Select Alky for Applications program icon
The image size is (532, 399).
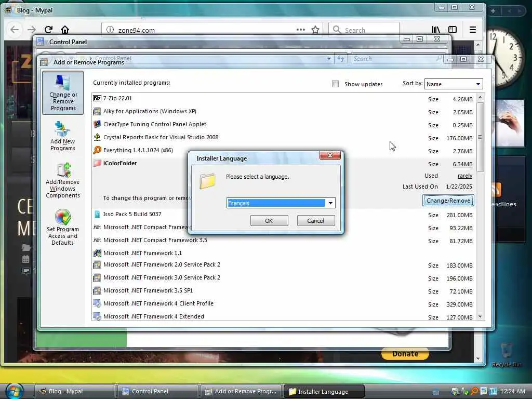[97, 111]
